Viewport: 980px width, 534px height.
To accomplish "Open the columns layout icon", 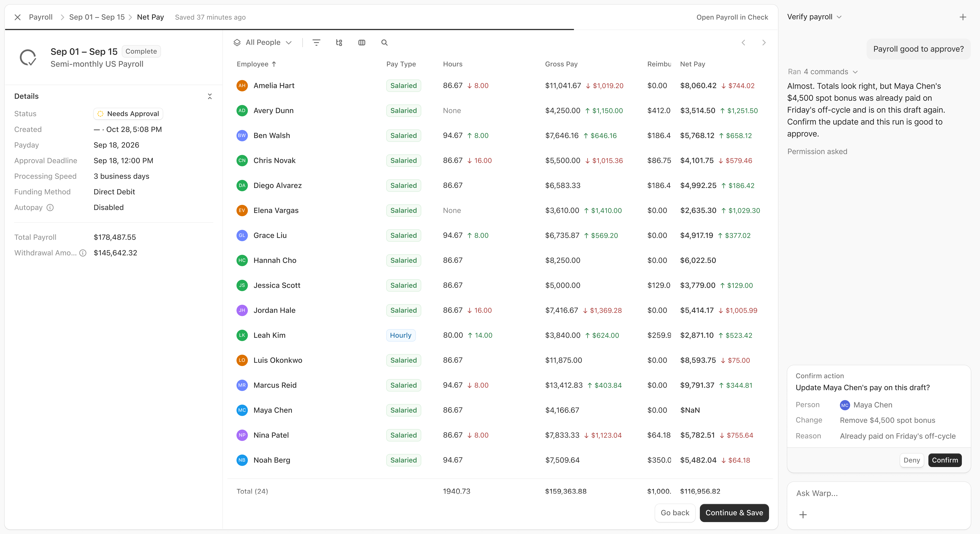I will click(362, 42).
